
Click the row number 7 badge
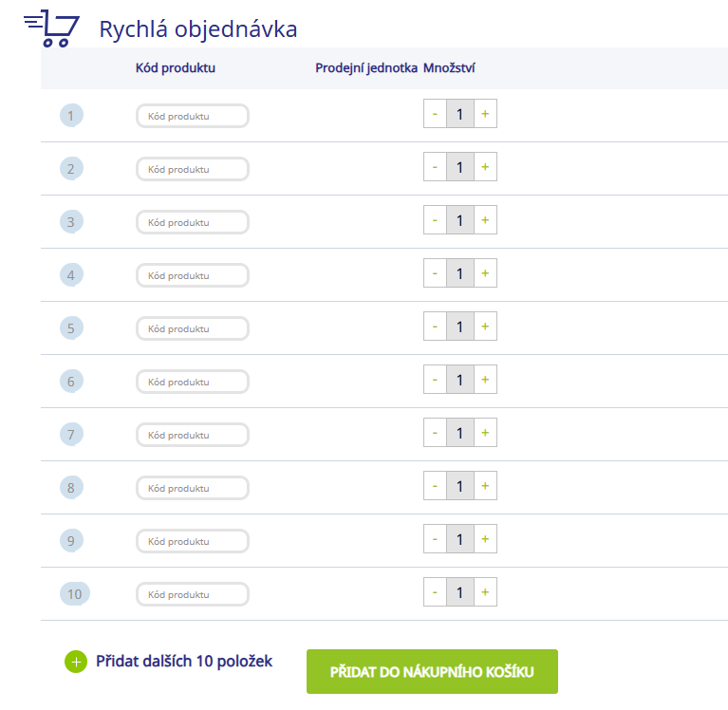pos(71,435)
